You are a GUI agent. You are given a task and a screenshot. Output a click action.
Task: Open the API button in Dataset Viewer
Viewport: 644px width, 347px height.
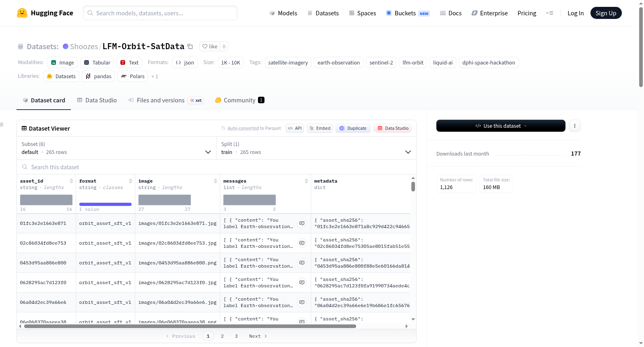tap(295, 128)
